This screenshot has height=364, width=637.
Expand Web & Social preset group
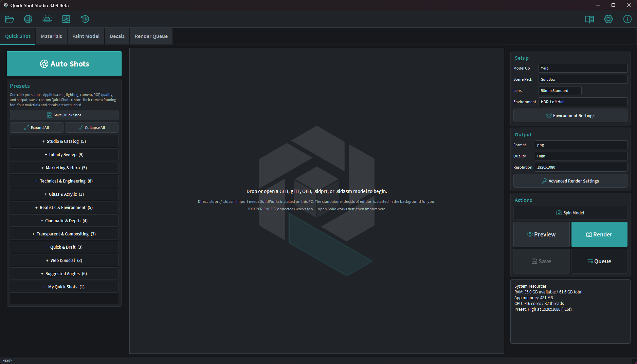pyautogui.click(x=64, y=260)
